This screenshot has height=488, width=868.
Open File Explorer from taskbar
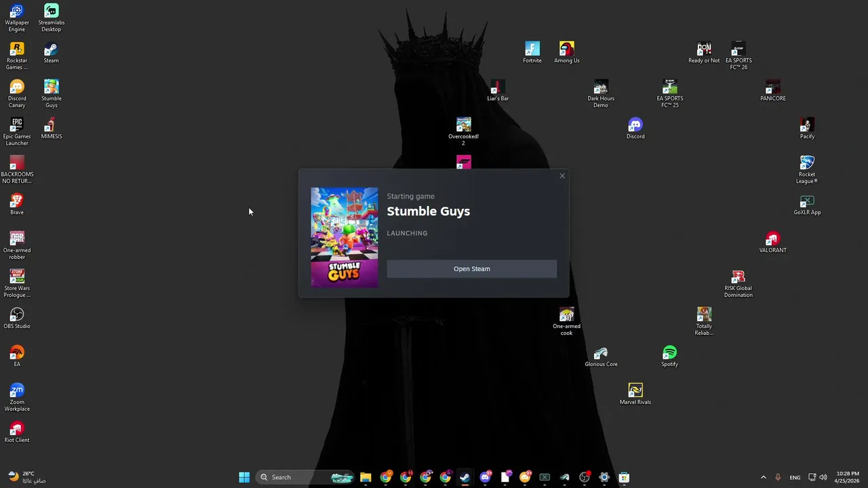[x=366, y=477]
